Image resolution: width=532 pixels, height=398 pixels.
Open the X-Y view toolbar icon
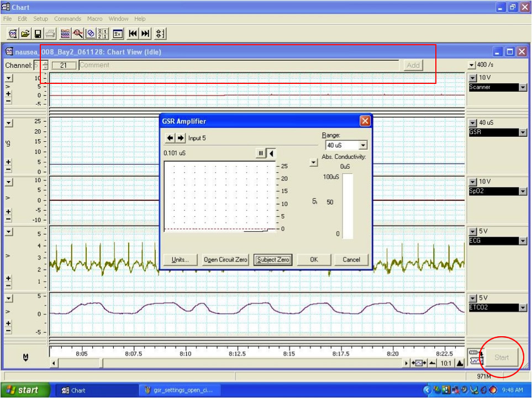click(x=91, y=34)
